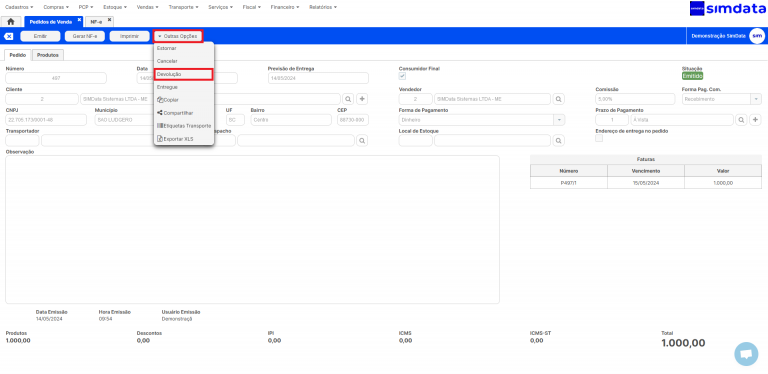Toggle Endereço de entrega no pedido checkbox
This screenshot has width=768, height=374.
tap(599, 139)
